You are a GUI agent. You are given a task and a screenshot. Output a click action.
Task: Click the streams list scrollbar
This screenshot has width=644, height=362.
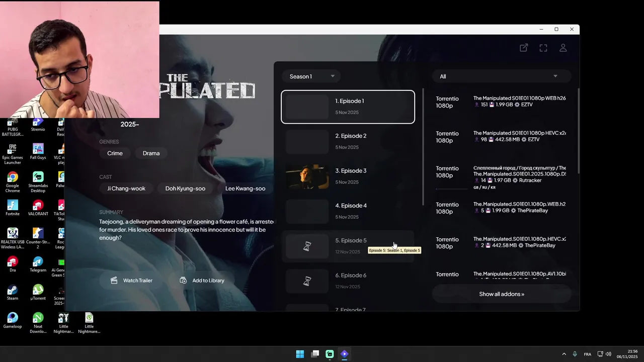[579, 131]
